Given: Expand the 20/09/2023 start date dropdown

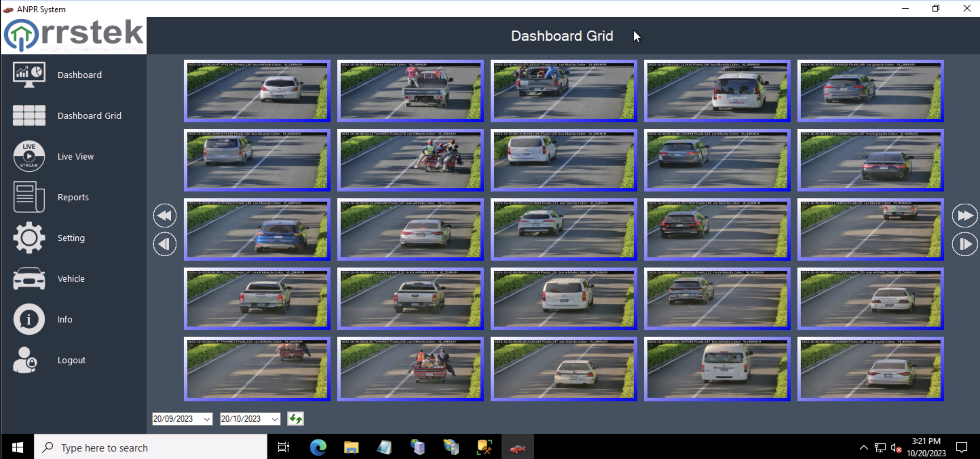Looking at the screenshot, I should pyautogui.click(x=207, y=419).
